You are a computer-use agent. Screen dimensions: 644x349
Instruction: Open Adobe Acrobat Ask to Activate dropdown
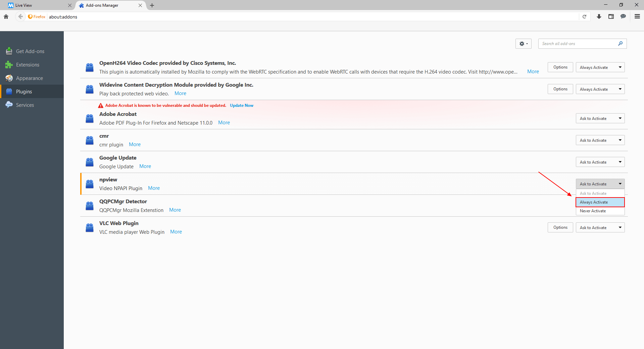pyautogui.click(x=600, y=118)
